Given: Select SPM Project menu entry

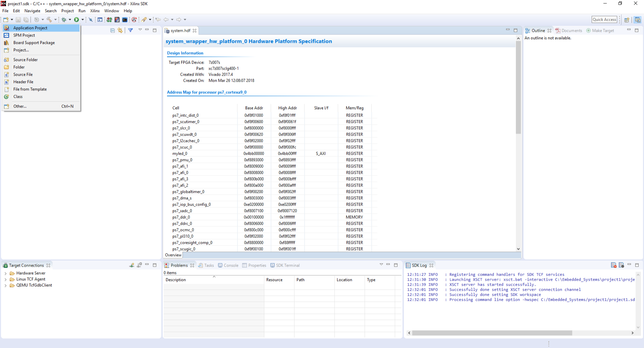Looking at the screenshot, I should coord(41,35).
